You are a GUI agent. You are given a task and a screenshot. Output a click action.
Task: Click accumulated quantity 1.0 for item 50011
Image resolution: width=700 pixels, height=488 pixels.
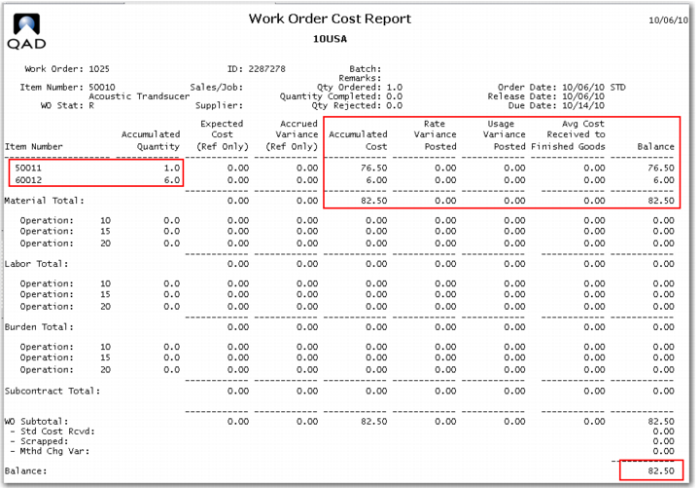[x=172, y=168]
